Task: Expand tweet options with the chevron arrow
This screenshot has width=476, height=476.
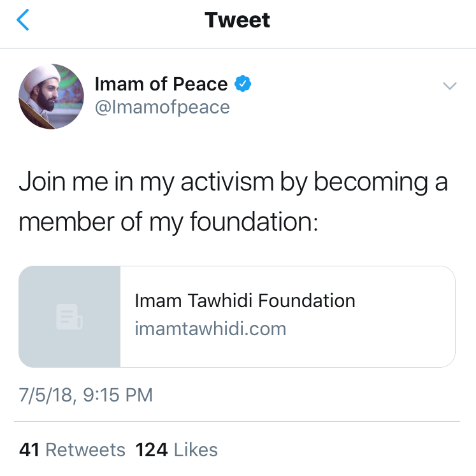Action: [x=450, y=86]
